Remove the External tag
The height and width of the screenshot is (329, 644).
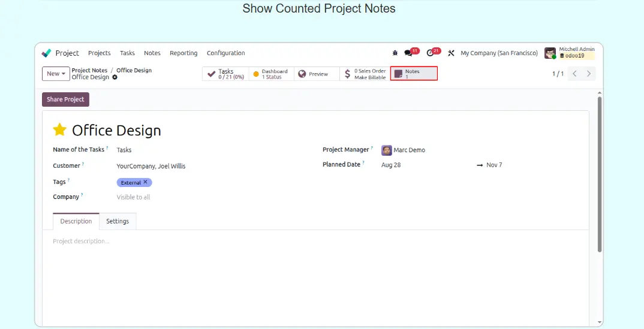pos(145,182)
